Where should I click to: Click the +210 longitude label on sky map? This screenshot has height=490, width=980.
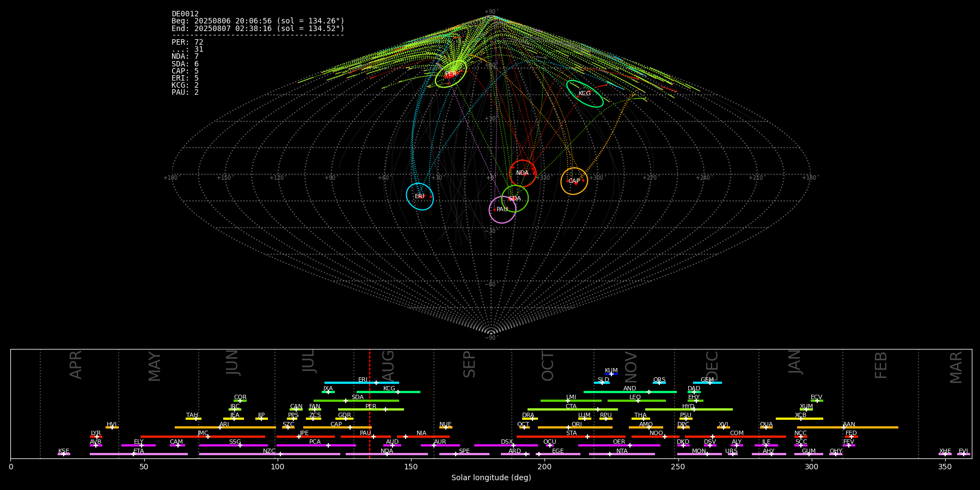(x=756, y=178)
